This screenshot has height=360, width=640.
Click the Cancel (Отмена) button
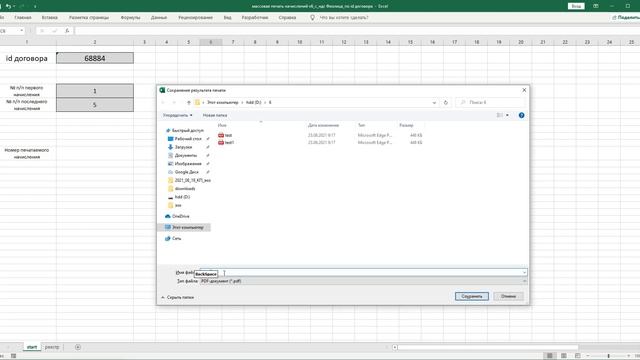[508, 296]
